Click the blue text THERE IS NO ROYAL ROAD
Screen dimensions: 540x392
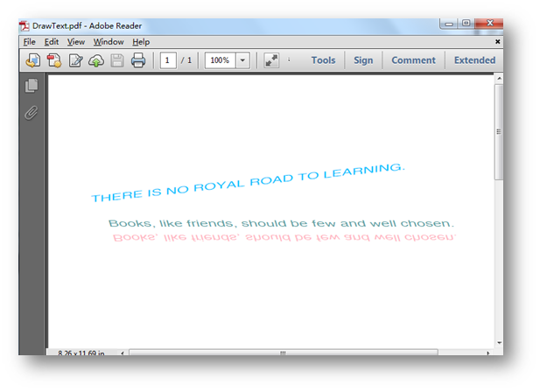click(248, 183)
